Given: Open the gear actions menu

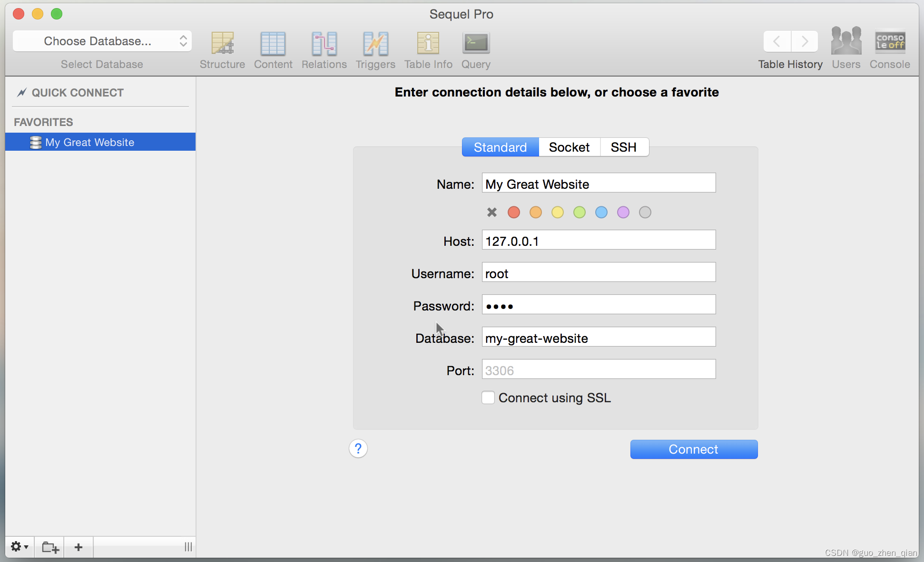Looking at the screenshot, I should (x=20, y=547).
